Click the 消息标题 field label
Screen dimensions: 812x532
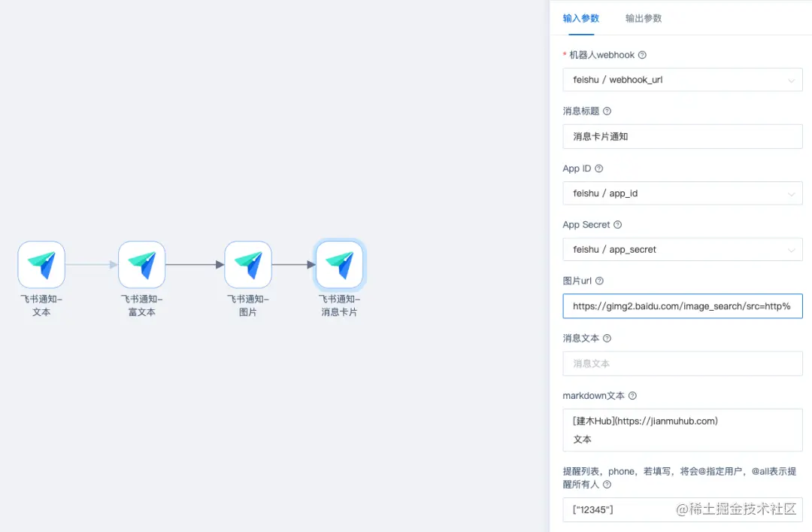pyautogui.click(x=581, y=111)
